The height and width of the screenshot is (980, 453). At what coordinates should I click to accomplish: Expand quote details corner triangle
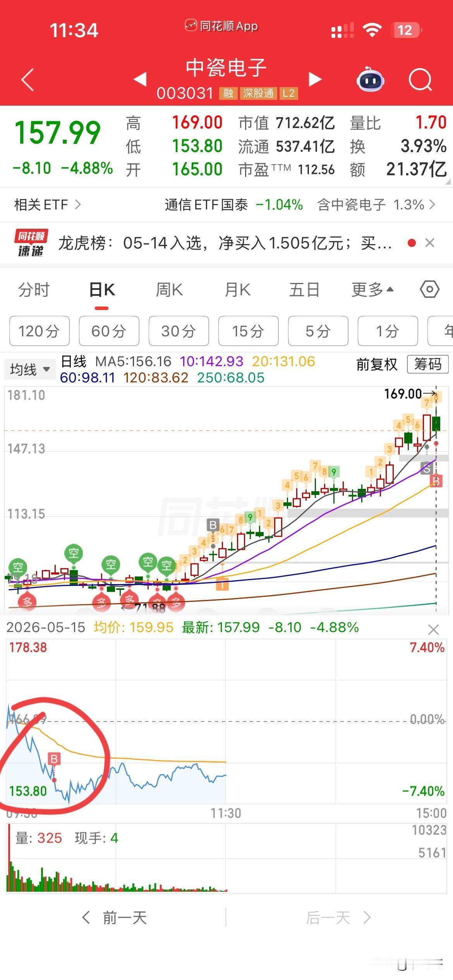pos(448,182)
